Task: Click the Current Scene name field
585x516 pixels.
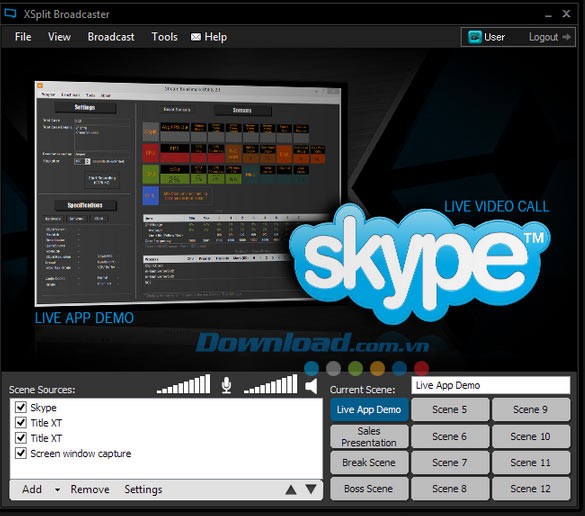Action: 491,385
